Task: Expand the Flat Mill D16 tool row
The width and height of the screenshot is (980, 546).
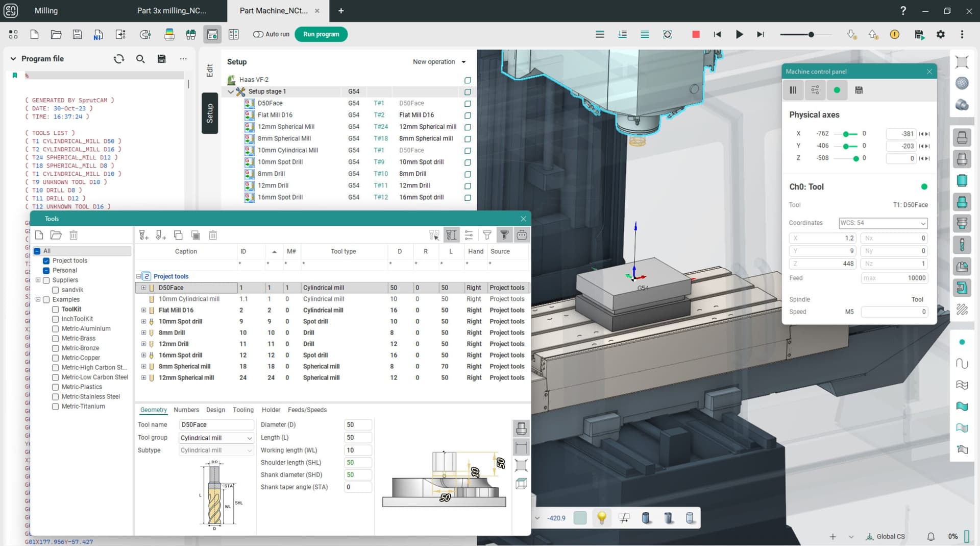Action: pyautogui.click(x=143, y=310)
